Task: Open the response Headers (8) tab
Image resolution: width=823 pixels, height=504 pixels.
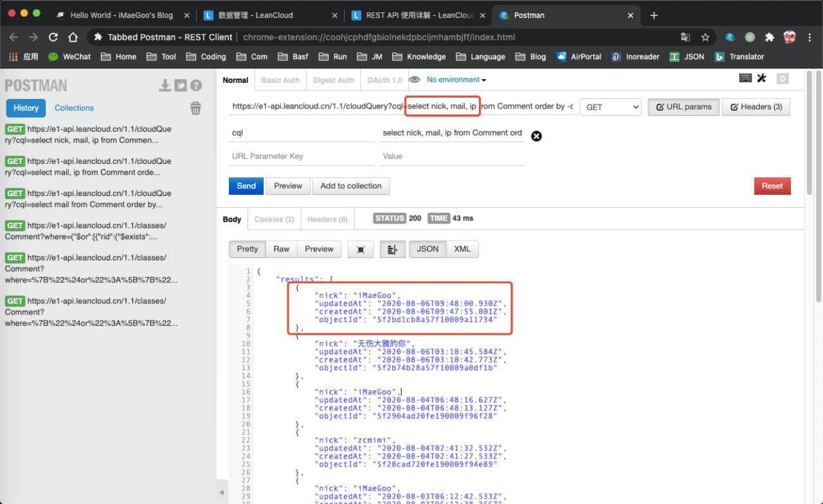Action: [x=327, y=219]
